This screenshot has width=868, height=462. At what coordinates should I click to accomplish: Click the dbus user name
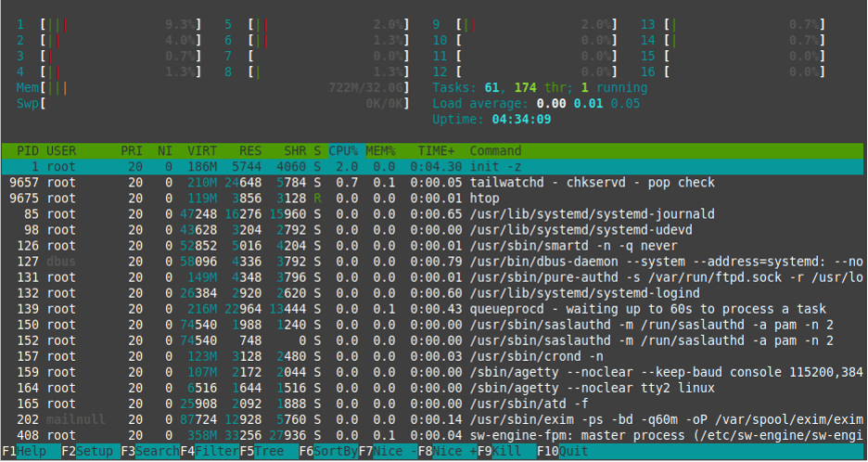61,262
